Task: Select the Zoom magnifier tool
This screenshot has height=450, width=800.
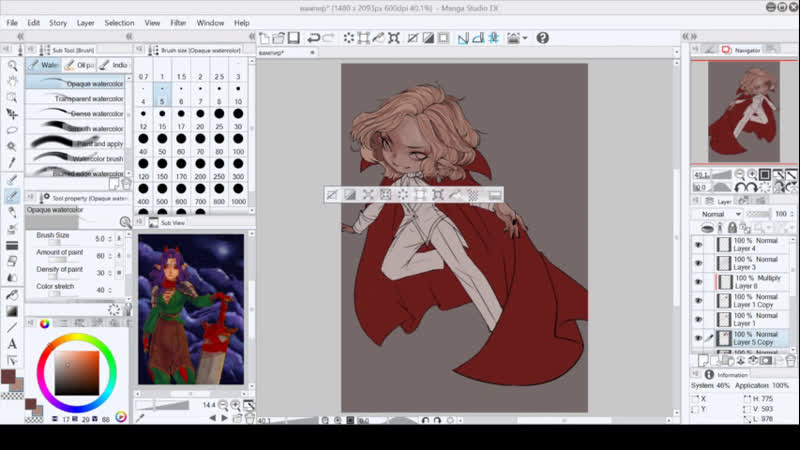Action: point(12,65)
